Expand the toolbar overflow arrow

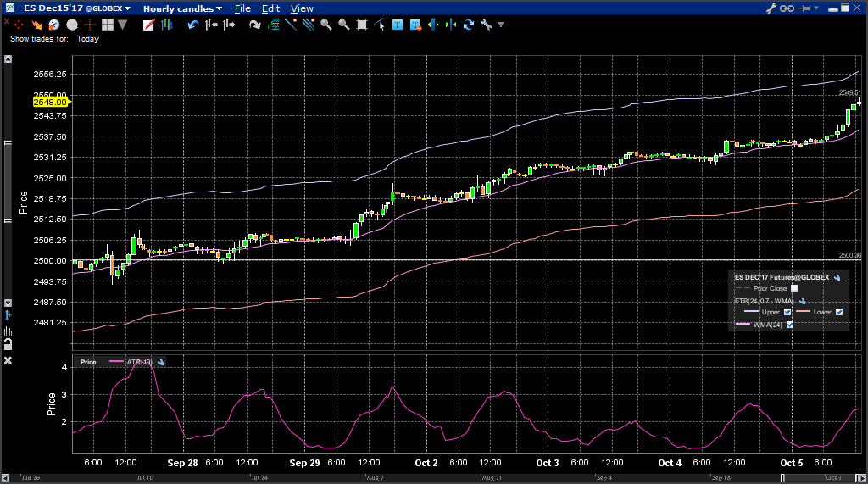(x=501, y=25)
